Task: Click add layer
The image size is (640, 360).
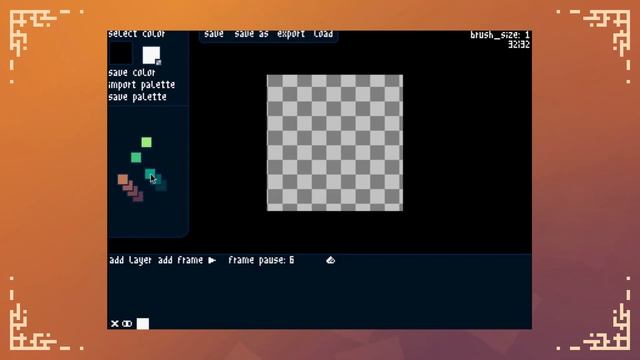Action: point(130,260)
